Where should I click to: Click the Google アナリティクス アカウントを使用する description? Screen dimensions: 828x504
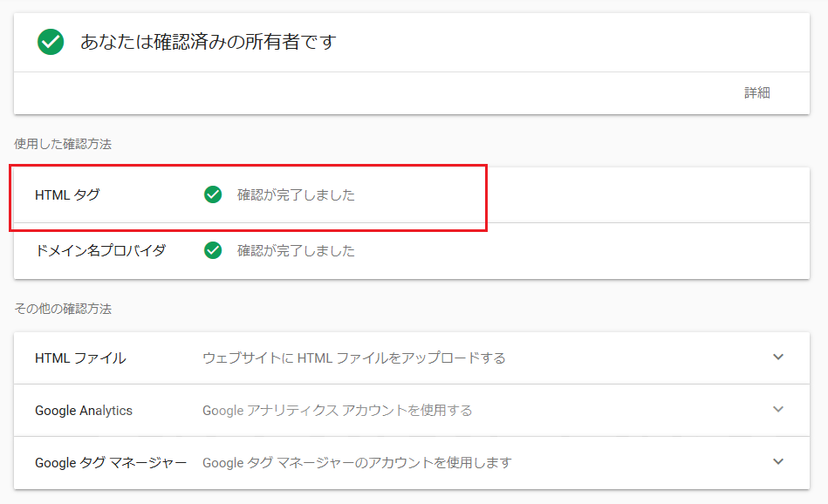click(337, 410)
